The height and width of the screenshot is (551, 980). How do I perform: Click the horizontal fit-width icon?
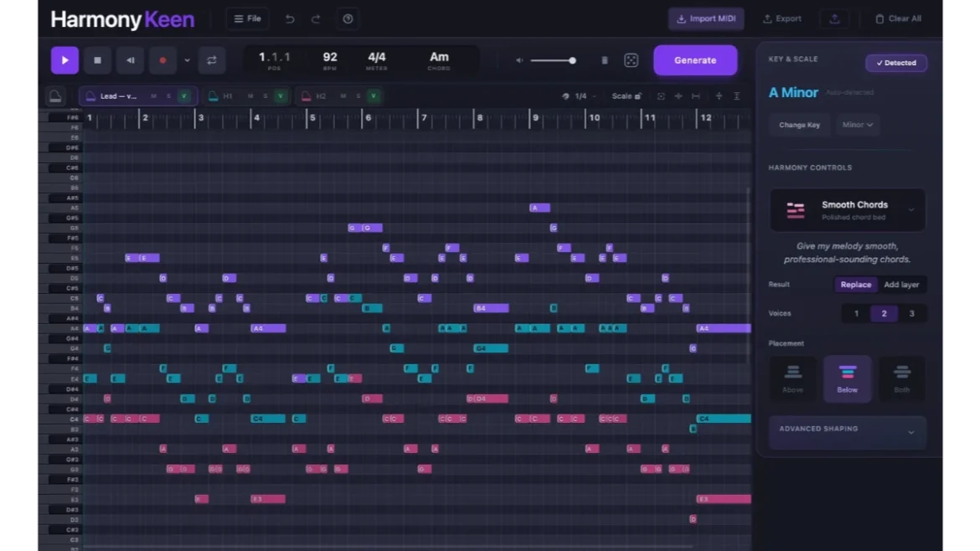click(x=695, y=96)
